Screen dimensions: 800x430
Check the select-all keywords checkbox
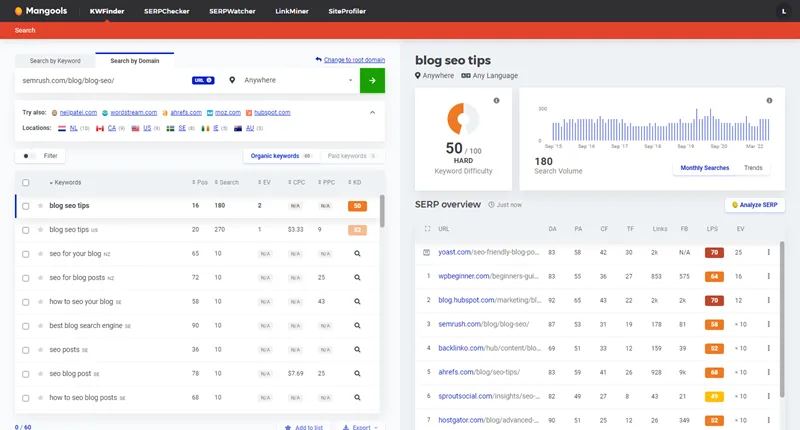tap(26, 183)
